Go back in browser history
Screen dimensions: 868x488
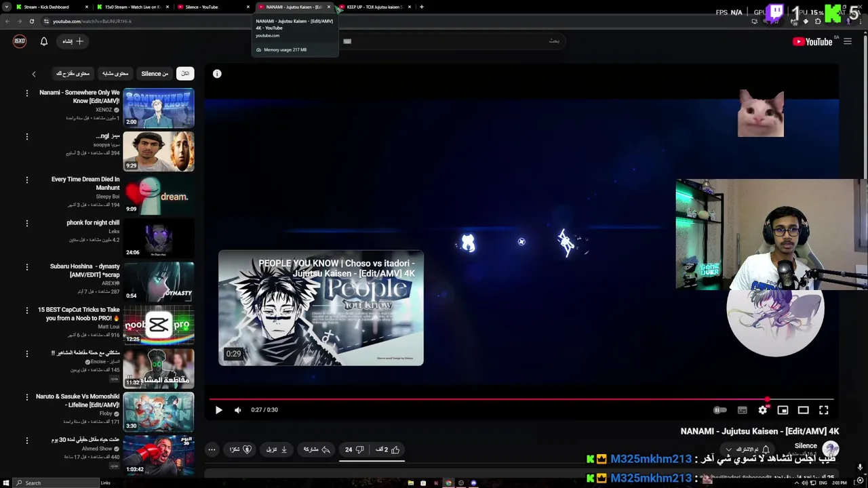pos(7,21)
